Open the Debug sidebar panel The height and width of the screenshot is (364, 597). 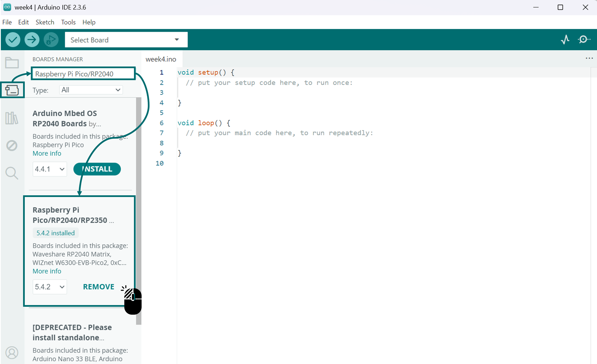point(12,145)
